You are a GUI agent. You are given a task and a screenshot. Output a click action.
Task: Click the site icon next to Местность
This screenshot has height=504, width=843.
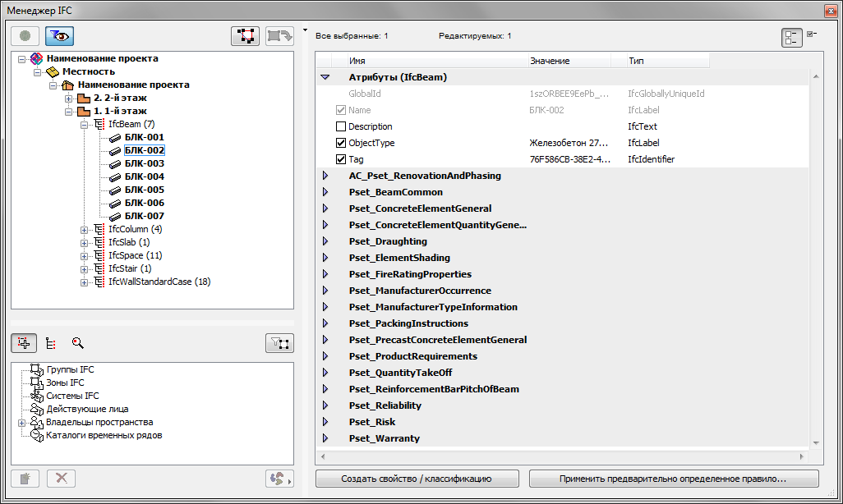point(52,71)
